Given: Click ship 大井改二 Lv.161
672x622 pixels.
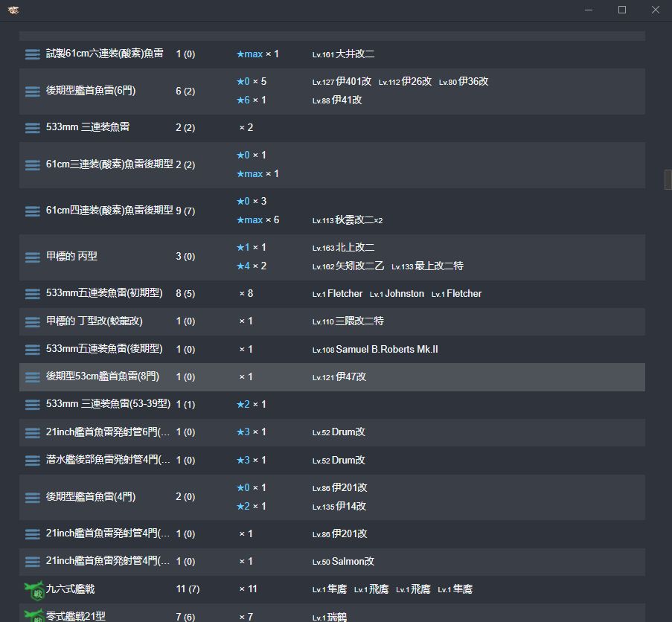Looking at the screenshot, I should 343,54.
